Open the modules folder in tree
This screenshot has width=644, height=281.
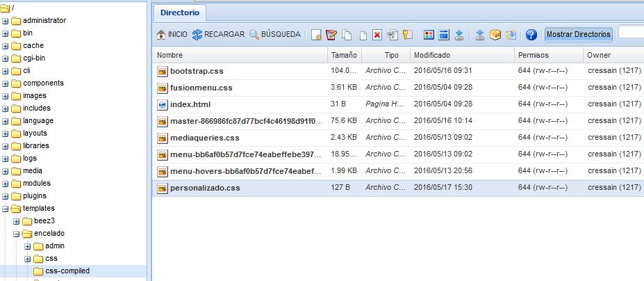point(37,184)
